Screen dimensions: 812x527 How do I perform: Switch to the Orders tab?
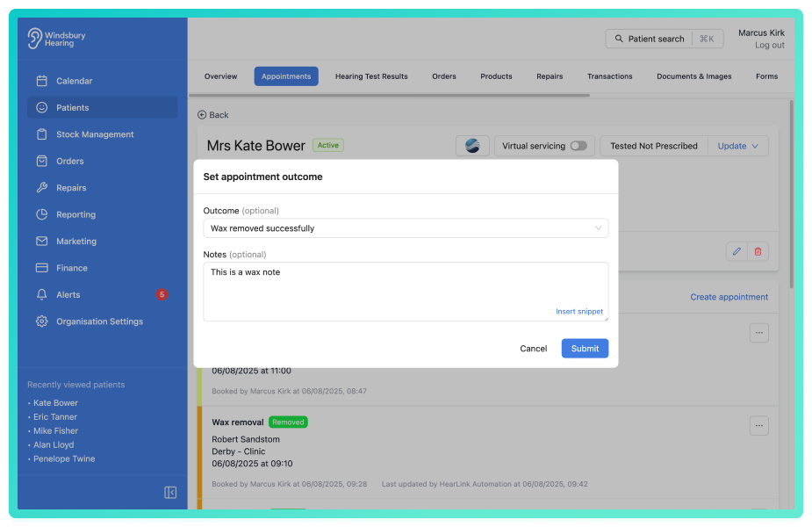click(444, 76)
